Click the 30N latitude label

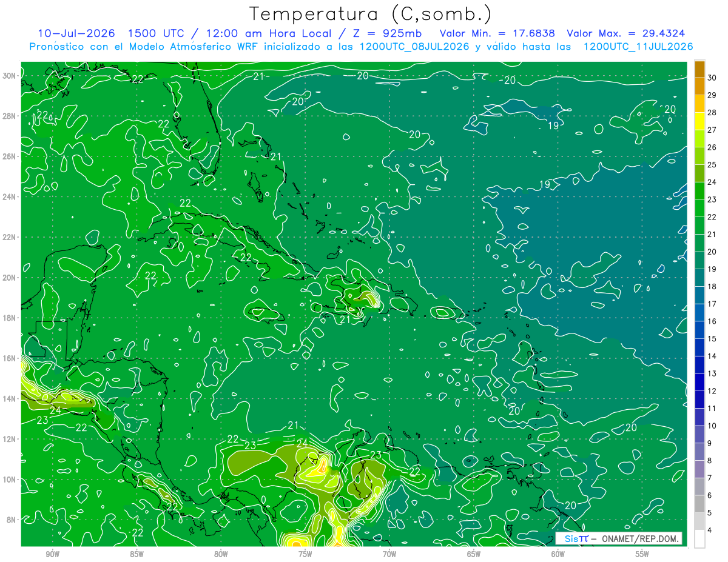[10, 75]
